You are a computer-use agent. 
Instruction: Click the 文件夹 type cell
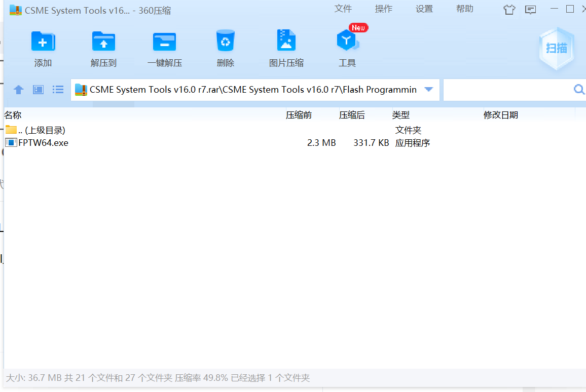coord(408,130)
